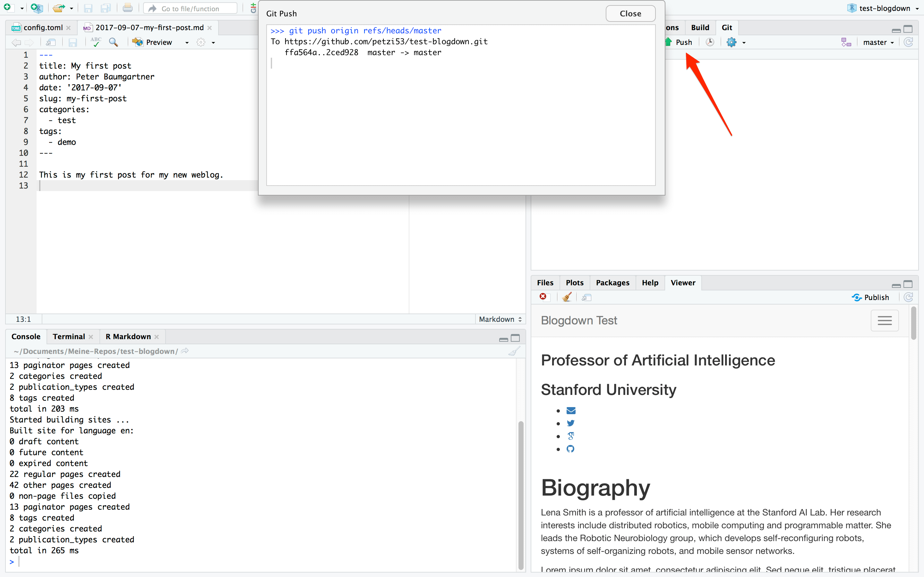The image size is (924, 577).
Task: Switch to the Files tab
Action: pos(545,282)
